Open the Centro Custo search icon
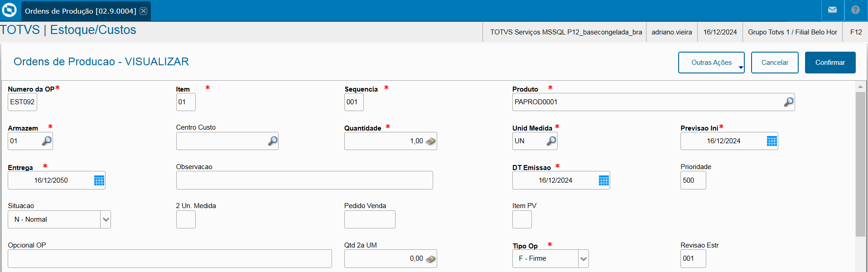 (272, 141)
